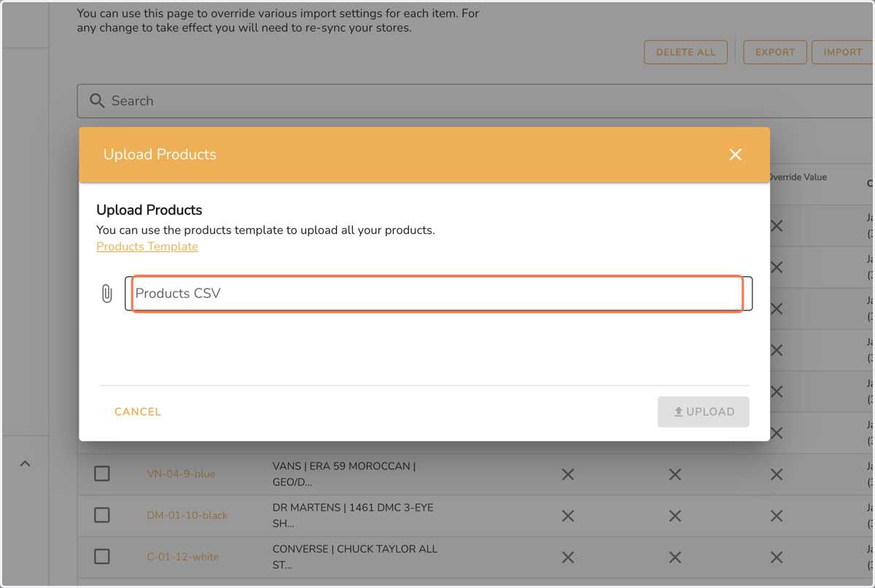Click the Override Value column header
This screenshot has width=875, height=588.
point(798,177)
